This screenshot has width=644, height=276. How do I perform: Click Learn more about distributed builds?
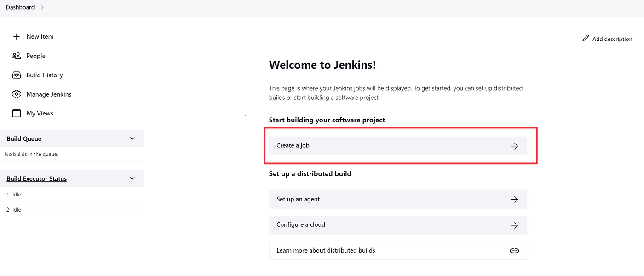[398, 251]
